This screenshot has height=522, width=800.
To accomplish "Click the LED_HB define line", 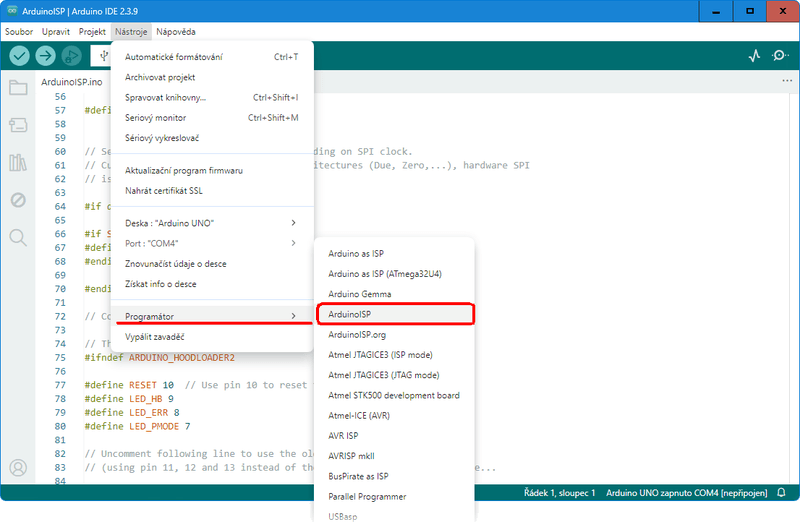I will (x=129, y=399).
